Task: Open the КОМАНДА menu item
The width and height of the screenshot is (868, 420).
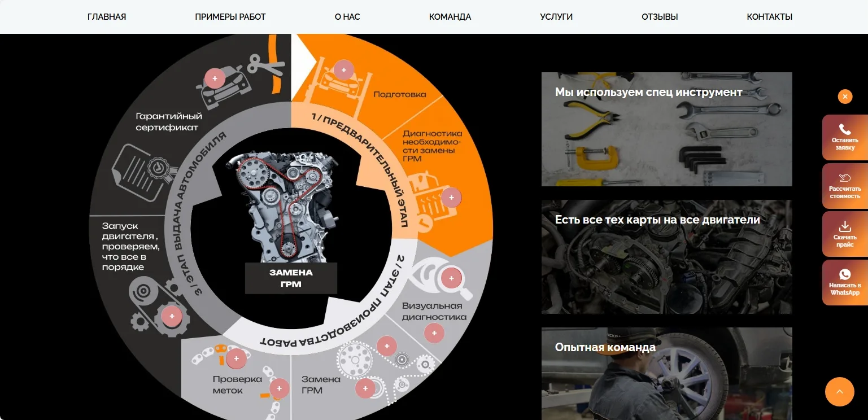Action: [450, 17]
